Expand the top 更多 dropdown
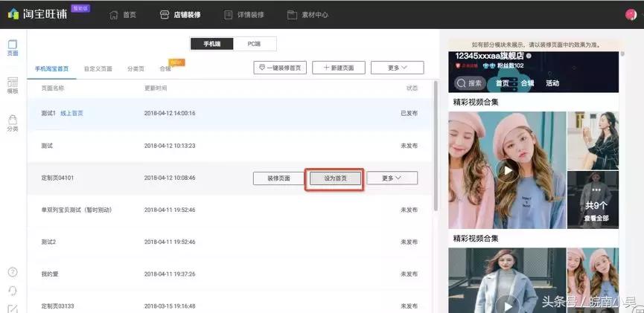644x313 pixels. pyautogui.click(x=397, y=68)
